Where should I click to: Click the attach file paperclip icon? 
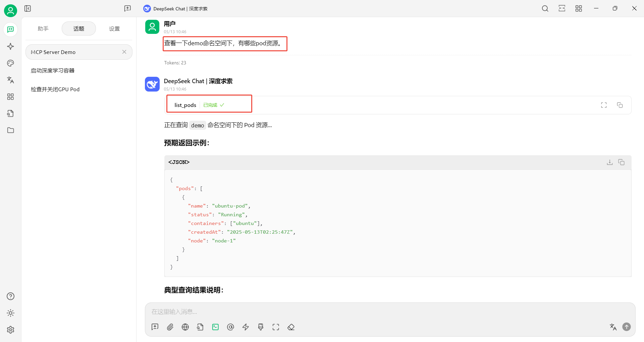[170, 327]
